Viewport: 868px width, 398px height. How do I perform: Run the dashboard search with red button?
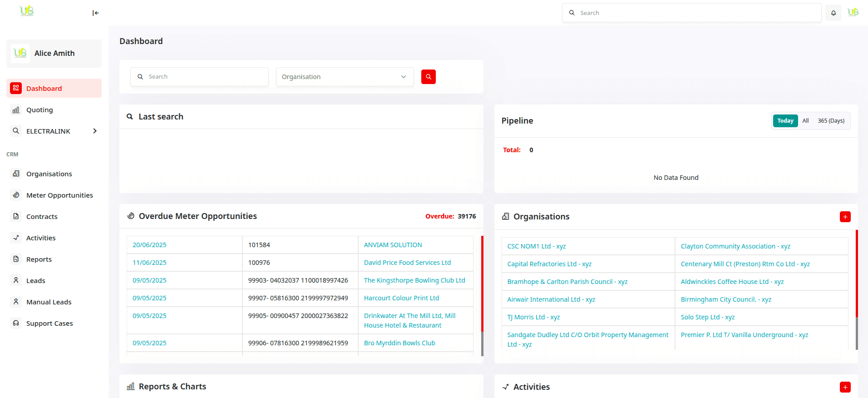[x=429, y=77]
